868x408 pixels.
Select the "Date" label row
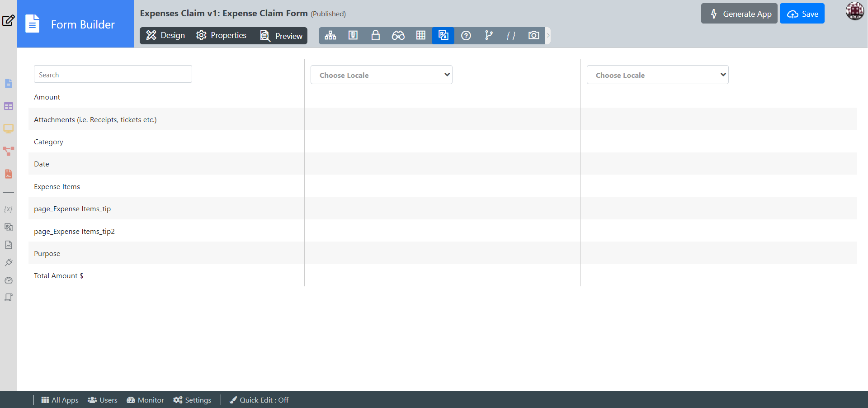coord(42,164)
